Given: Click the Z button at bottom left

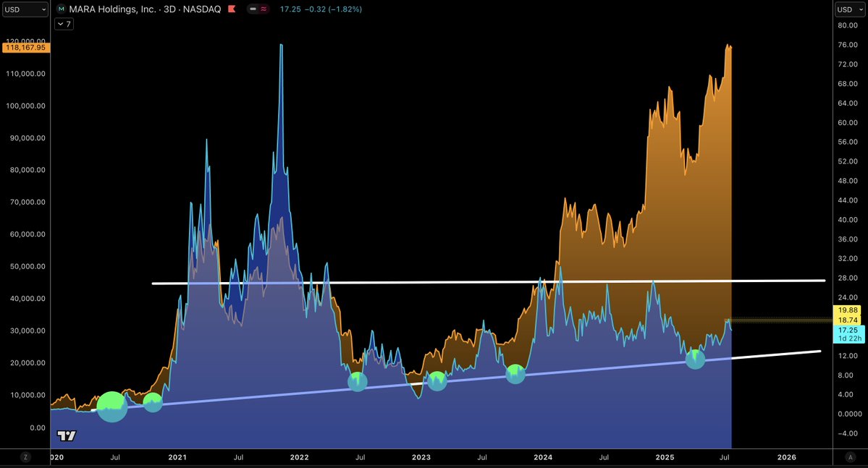Looking at the screenshot, I should coord(25,457).
